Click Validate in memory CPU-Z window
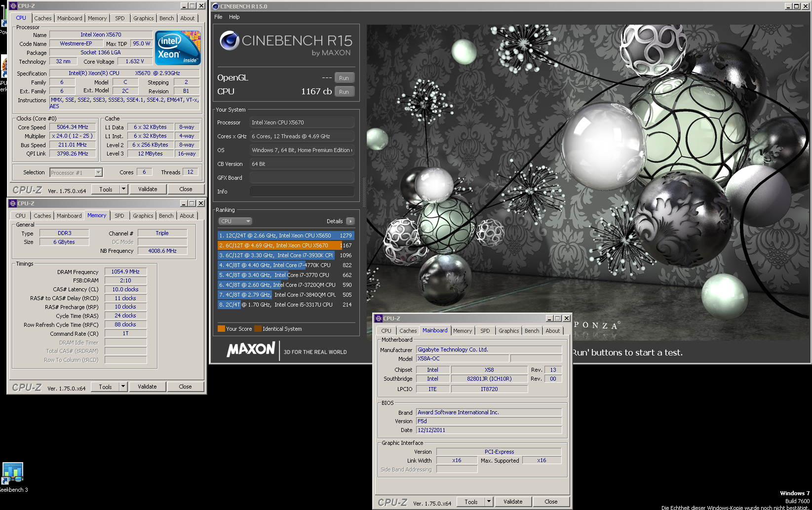Image resolution: width=812 pixels, height=510 pixels. (x=147, y=387)
